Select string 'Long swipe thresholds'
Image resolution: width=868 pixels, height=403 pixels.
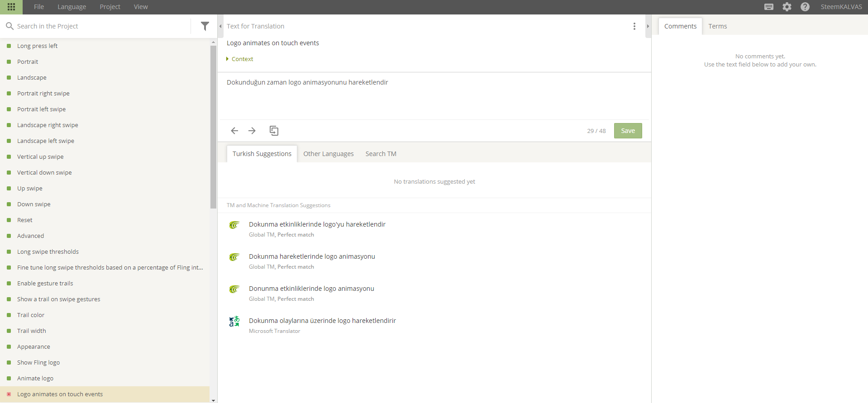coord(105,251)
